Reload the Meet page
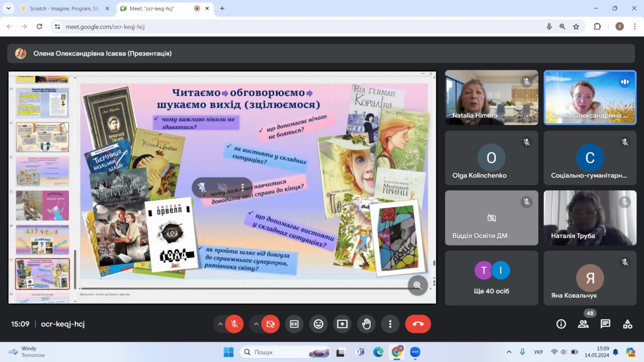Screen dimensions: 644x362 39,27
